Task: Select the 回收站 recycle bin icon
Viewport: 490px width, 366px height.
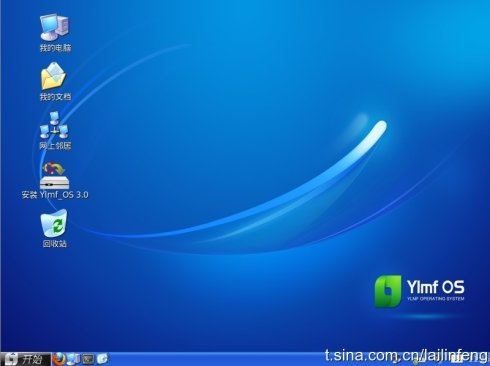Action: pyautogui.click(x=54, y=223)
